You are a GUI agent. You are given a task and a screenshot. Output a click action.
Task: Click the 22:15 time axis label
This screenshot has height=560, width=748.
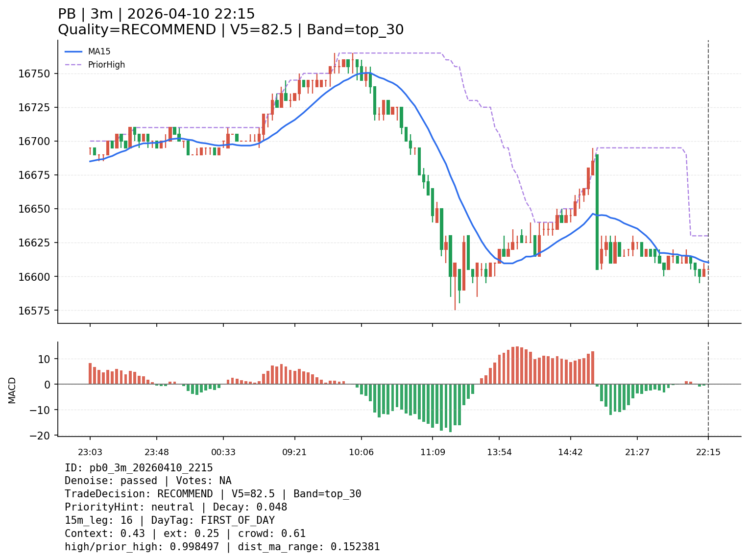pyautogui.click(x=708, y=452)
